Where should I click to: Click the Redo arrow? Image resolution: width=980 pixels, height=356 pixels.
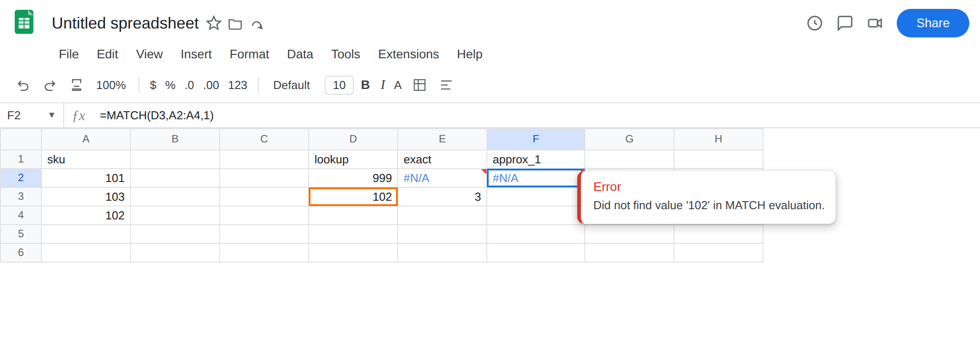click(x=49, y=85)
